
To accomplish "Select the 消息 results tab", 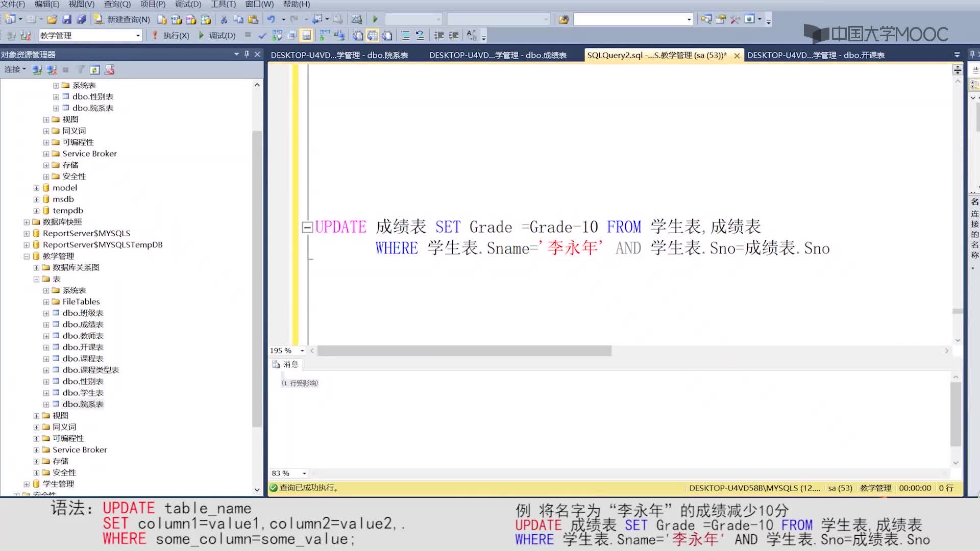I will 286,364.
